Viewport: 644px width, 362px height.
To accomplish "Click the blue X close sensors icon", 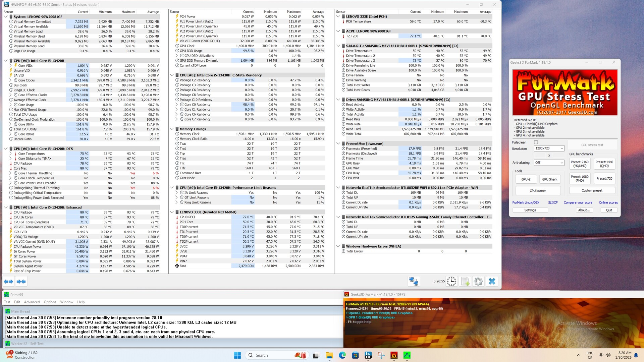I will [492, 281].
